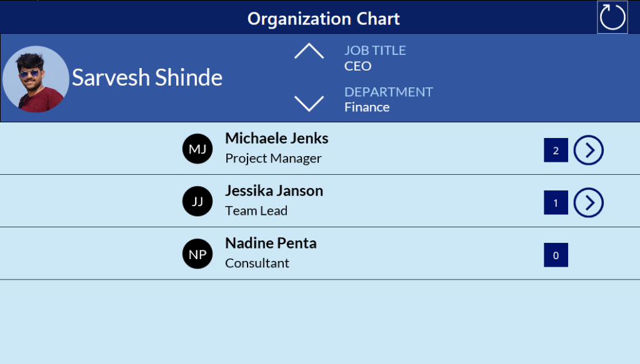This screenshot has height=364, width=640.
Task: Click the Team Lead text under Jessika Janson
Action: pos(256,210)
